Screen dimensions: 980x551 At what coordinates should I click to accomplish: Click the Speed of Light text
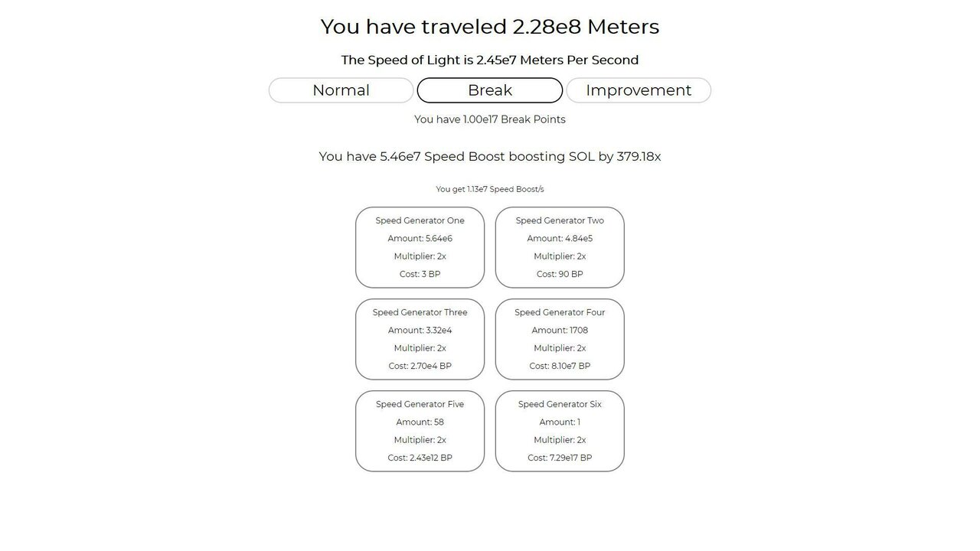pyautogui.click(x=490, y=60)
